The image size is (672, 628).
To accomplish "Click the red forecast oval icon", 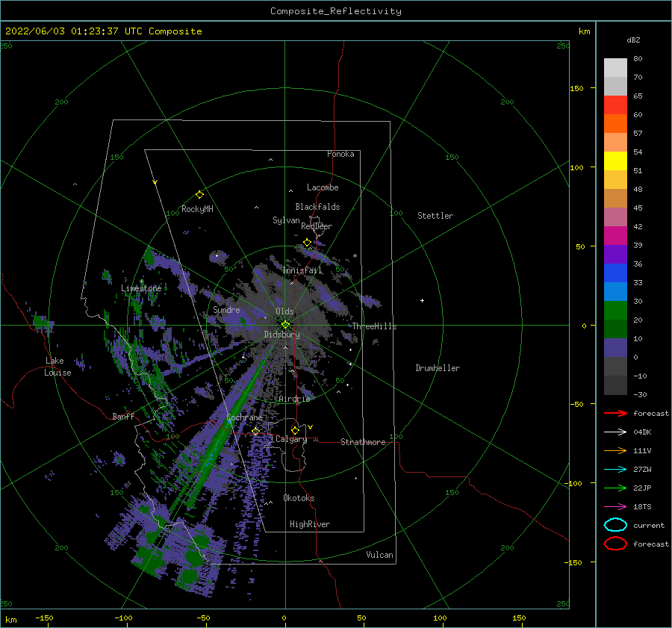I will pos(615,544).
